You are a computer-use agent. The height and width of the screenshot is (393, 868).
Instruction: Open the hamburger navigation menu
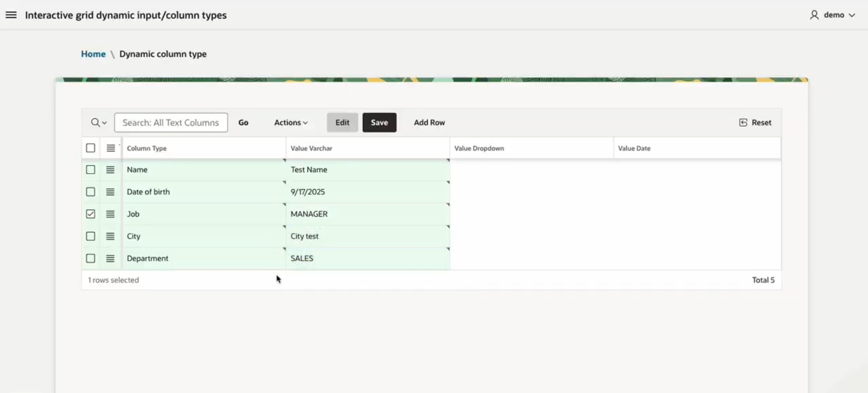(x=11, y=15)
